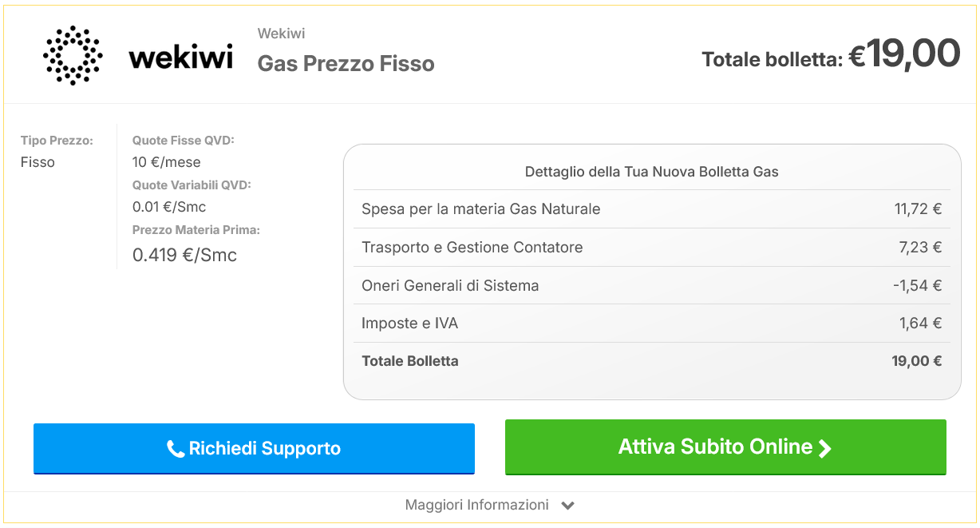Click the Gas Prezzo Fisso title

(346, 64)
